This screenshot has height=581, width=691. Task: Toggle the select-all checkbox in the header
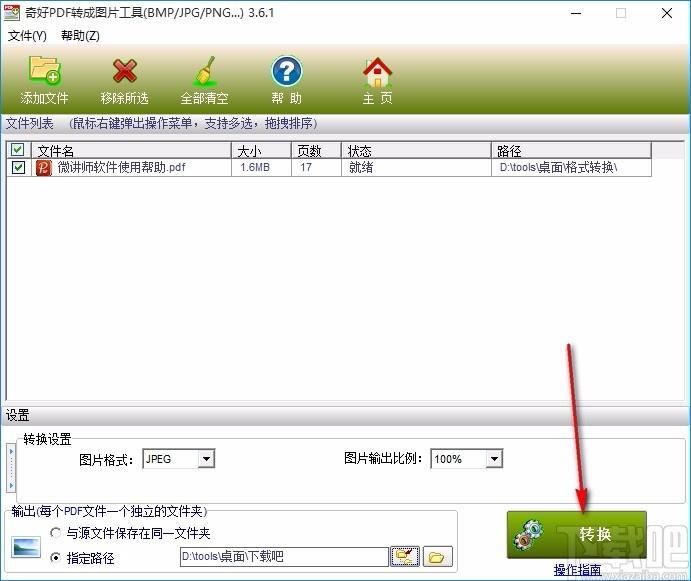18,150
